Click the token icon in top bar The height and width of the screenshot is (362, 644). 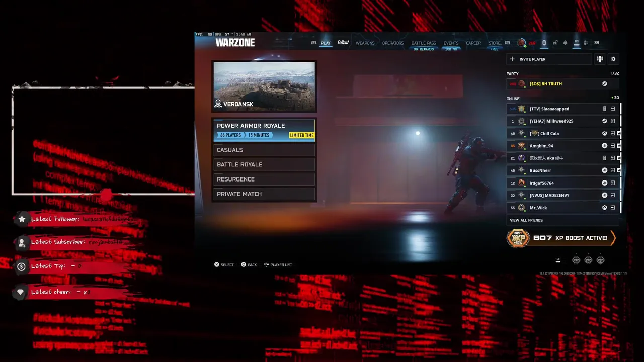[x=544, y=43]
